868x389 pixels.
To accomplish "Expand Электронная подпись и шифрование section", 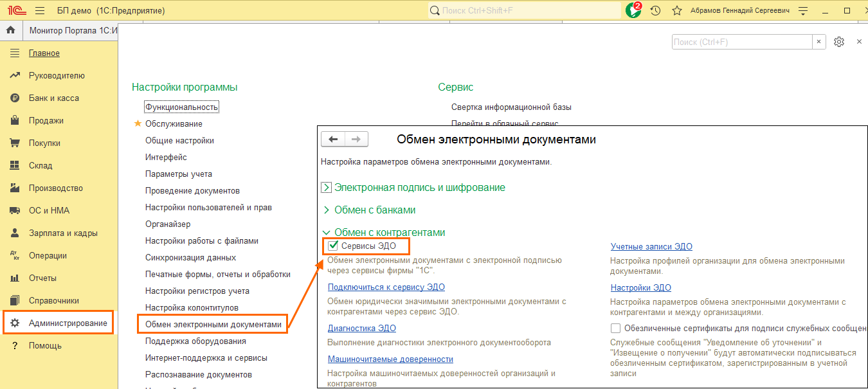I will tap(327, 188).
